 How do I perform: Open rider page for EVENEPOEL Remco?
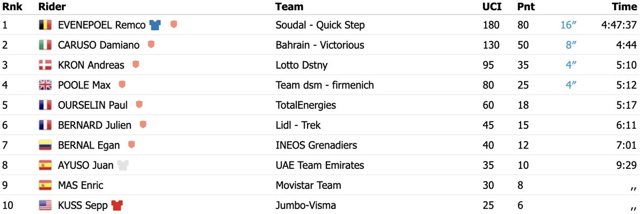101,25
